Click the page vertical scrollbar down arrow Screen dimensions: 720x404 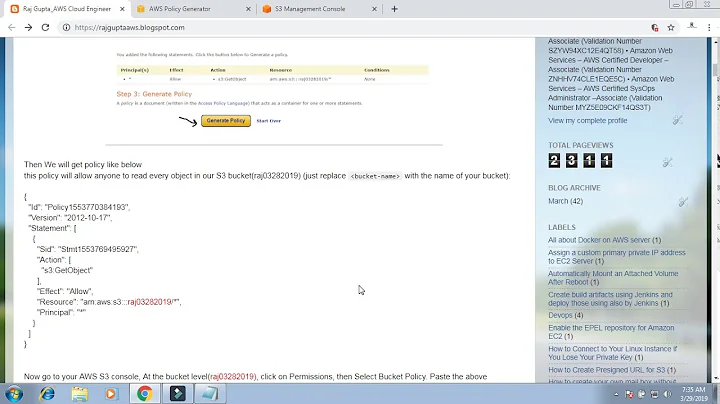coord(716,379)
